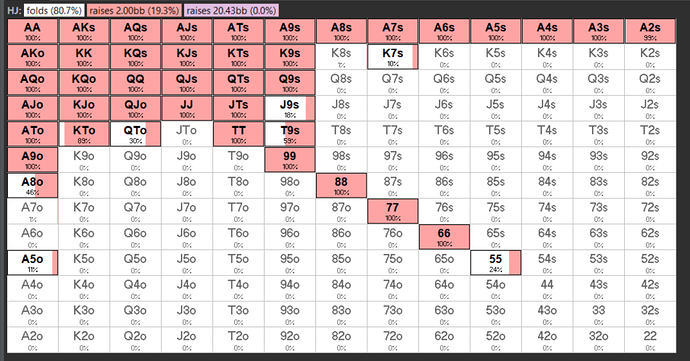Select the T9s 59% cell
The image size is (690, 361).
[290, 134]
